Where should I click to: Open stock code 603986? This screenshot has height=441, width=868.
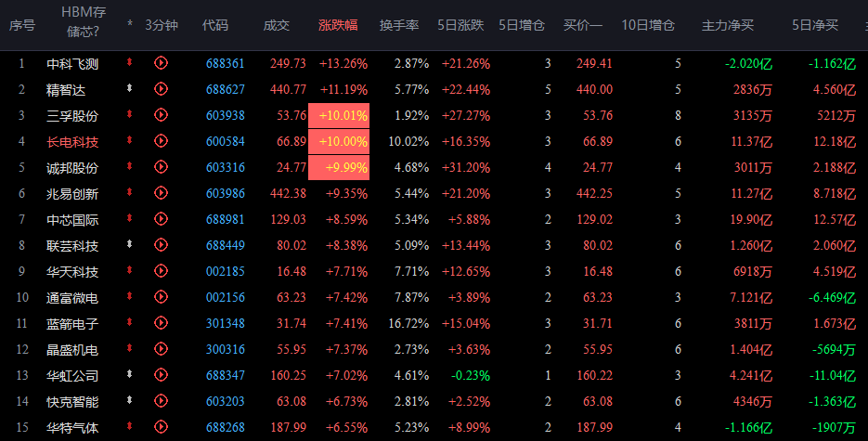[x=226, y=194]
